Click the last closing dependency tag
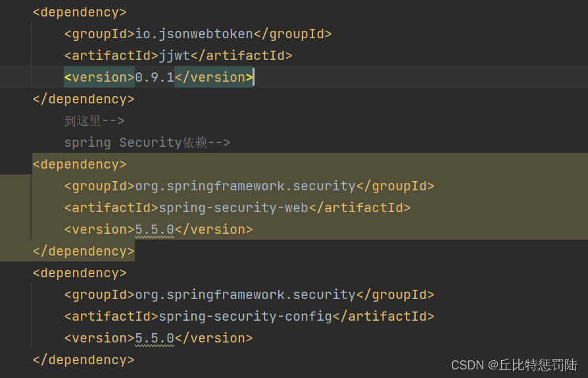 coord(84,360)
